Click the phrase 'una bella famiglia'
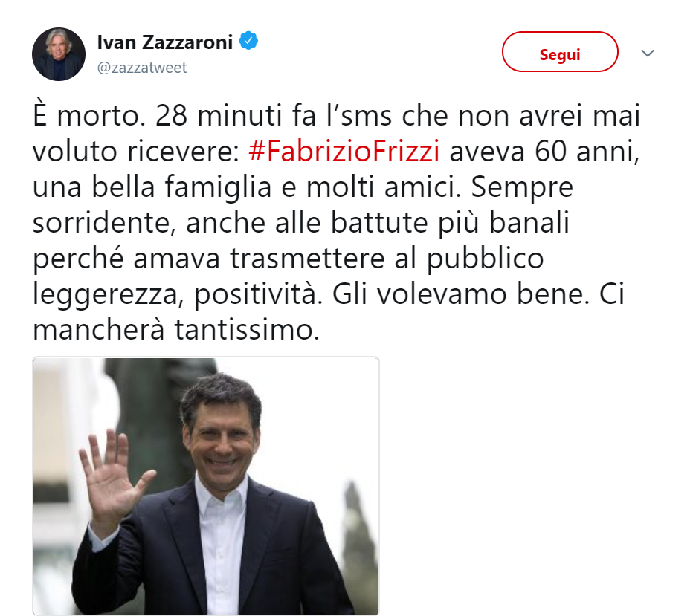693x616 pixels. click(x=152, y=187)
